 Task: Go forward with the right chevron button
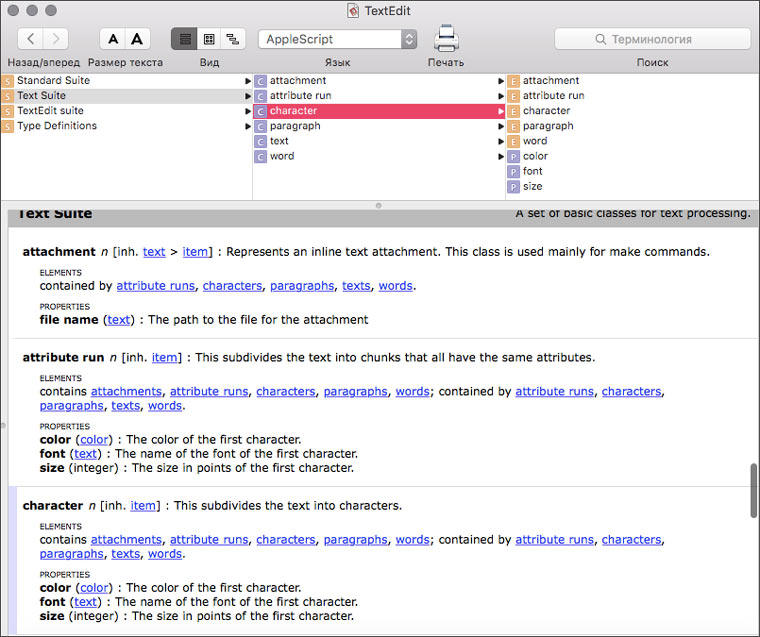coord(56,39)
